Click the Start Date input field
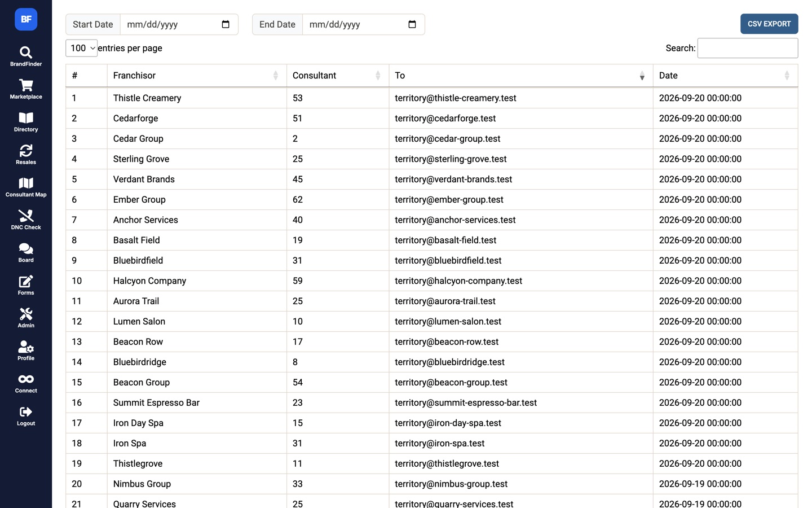Viewport: 812px width, 508px height. [x=179, y=24]
